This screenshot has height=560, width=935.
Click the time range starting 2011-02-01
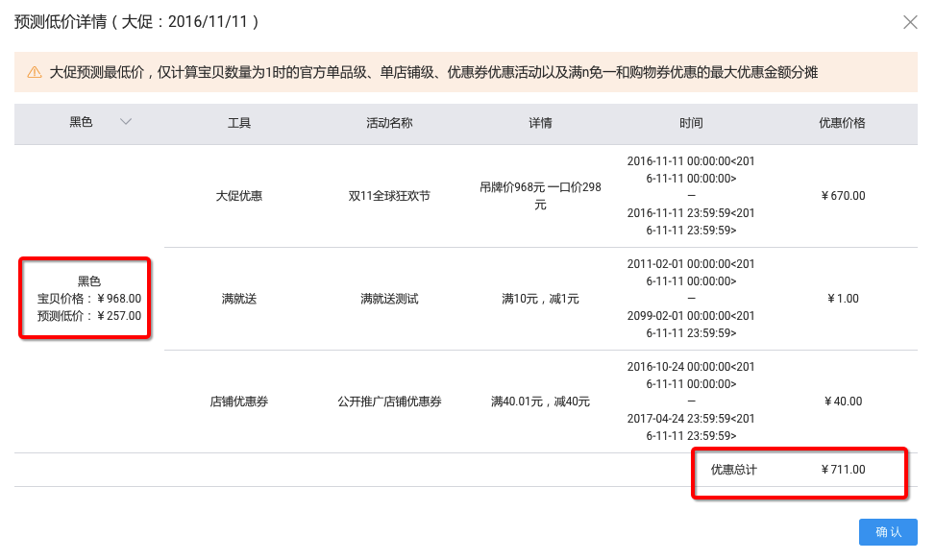691,299
